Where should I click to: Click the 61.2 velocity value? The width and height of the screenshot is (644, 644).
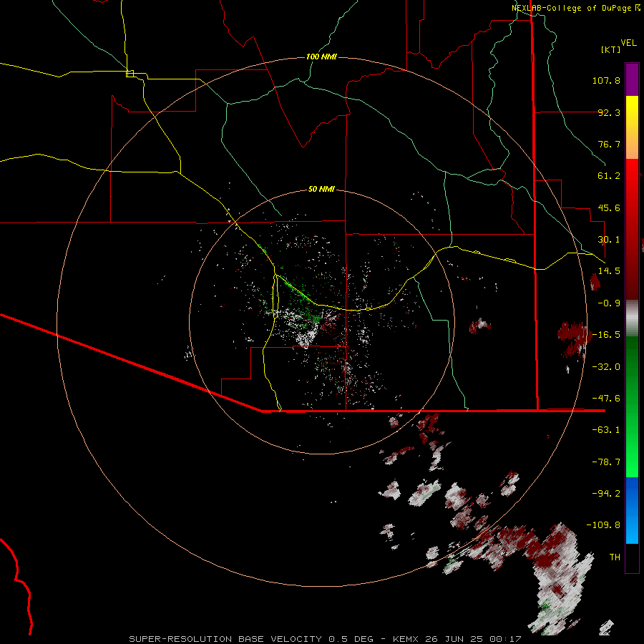point(609,176)
